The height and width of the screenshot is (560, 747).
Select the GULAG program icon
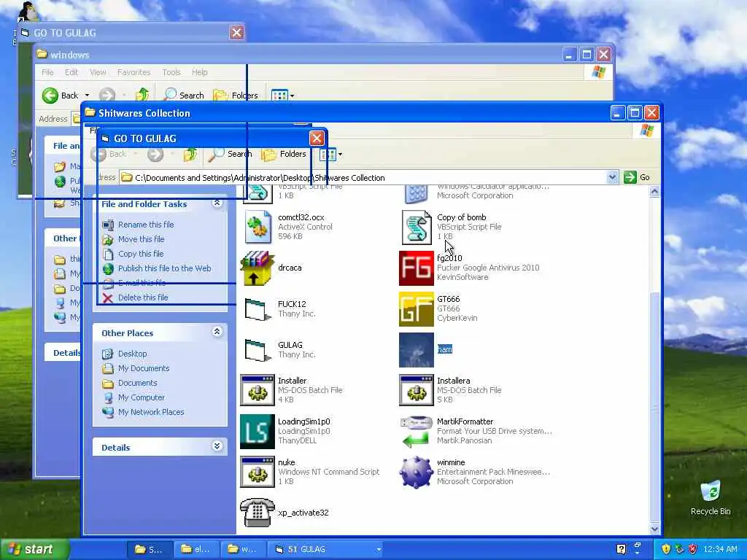tap(258, 350)
